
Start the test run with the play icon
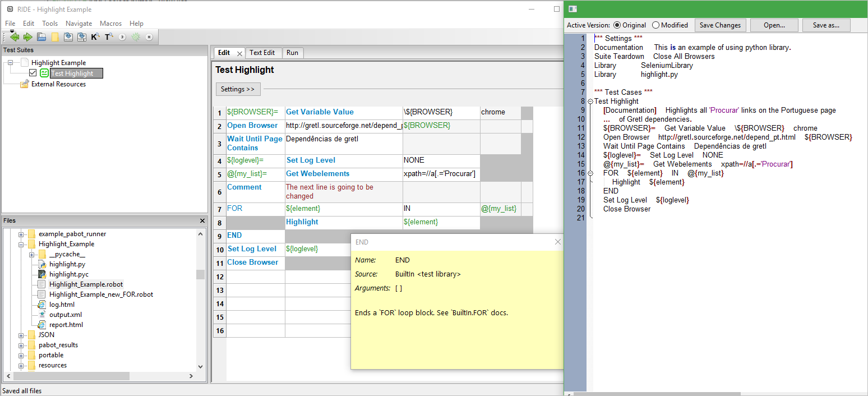122,37
